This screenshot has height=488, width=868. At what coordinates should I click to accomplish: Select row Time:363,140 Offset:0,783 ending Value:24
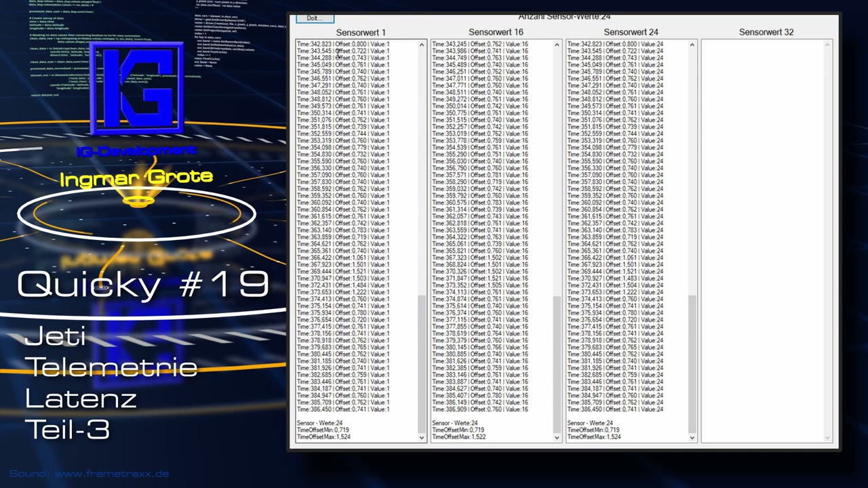pyautogui.click(x=616, y=230)
